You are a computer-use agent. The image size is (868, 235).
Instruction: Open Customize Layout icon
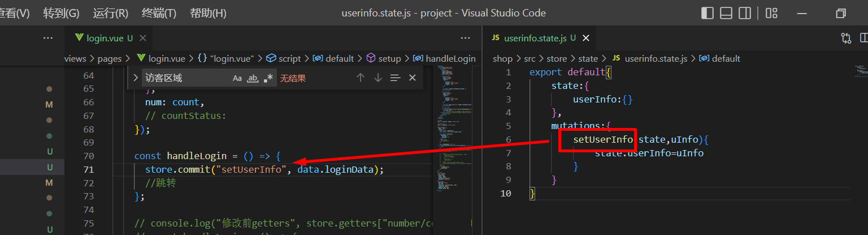(771, 13)
